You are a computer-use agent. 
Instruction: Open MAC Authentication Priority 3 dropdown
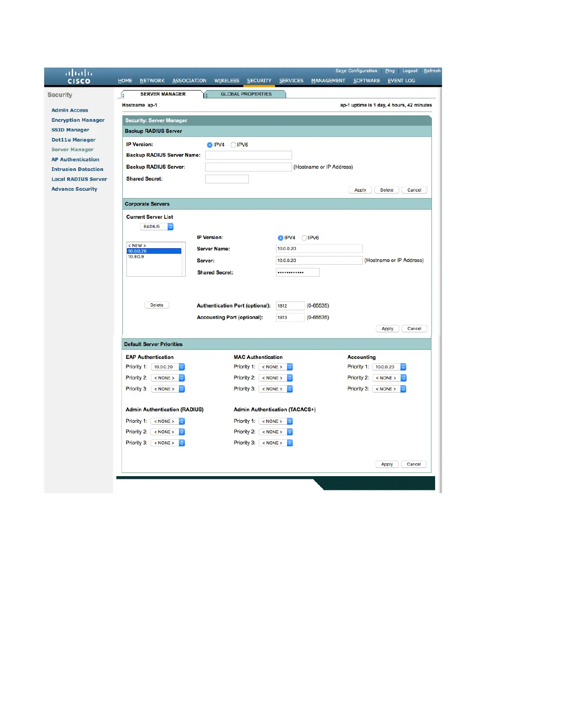point(276,389)
